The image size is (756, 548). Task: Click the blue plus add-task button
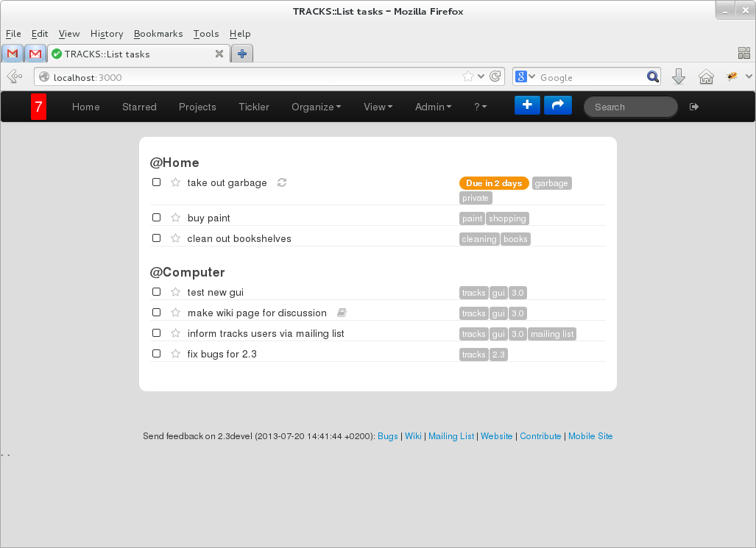pyautogui.click(x=527, y=105)
